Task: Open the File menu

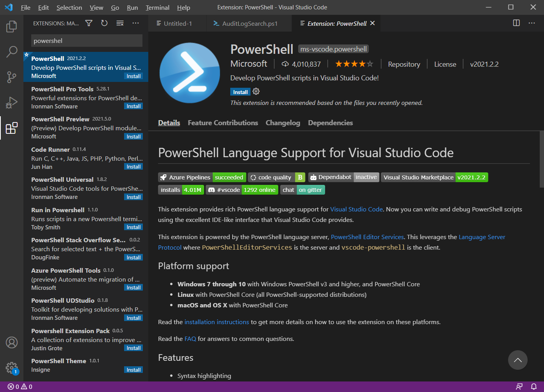Action: (26, 7)
